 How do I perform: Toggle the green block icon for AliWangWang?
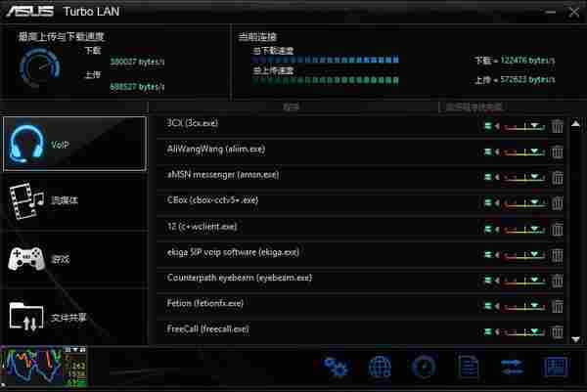click(487, 152)
